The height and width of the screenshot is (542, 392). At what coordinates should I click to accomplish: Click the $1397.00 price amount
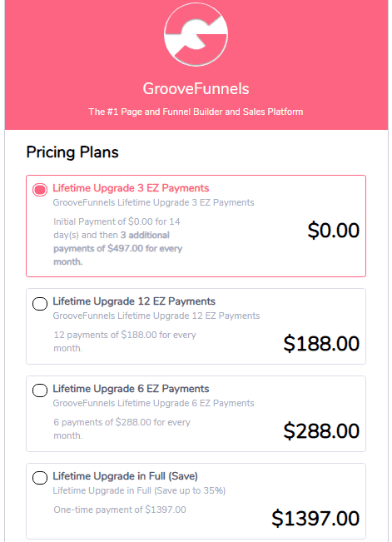point(315,519)
